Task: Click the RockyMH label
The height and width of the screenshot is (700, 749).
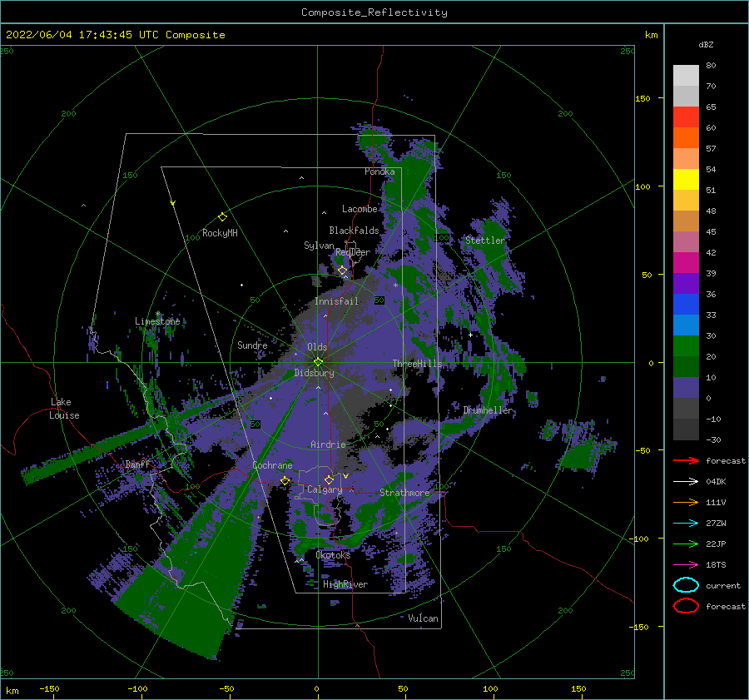Action: (x=220, y=233)
